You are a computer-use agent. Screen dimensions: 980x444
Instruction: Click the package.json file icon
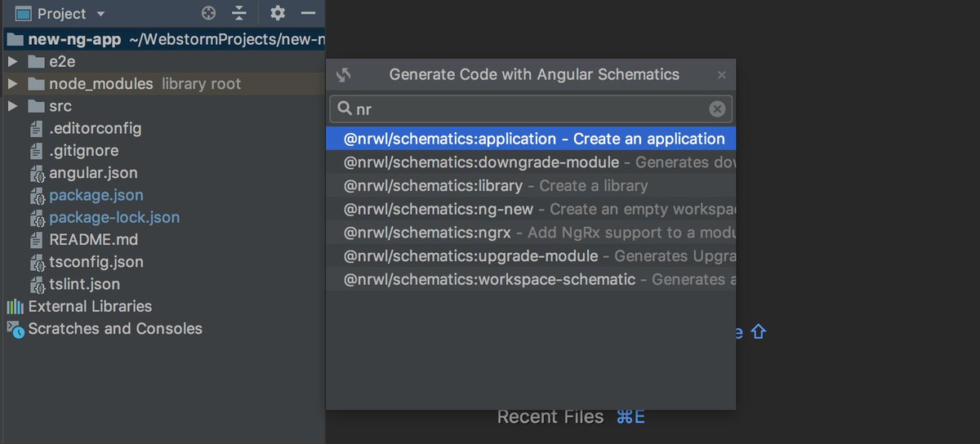36,196
